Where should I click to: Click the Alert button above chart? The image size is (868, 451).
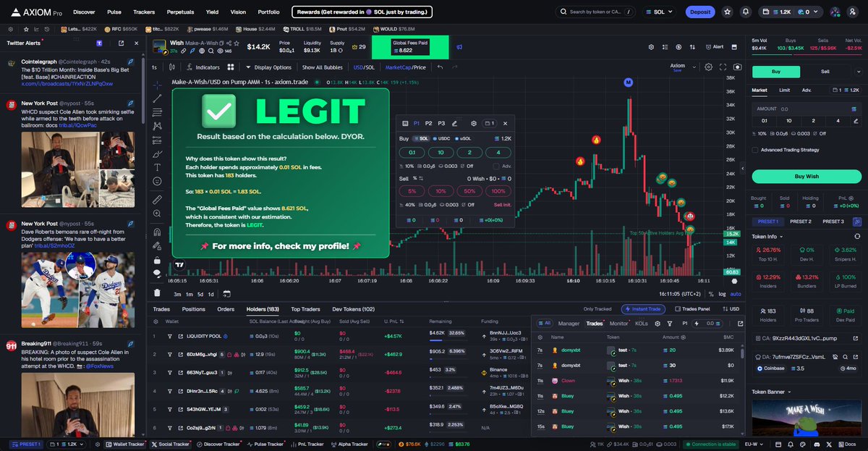point(714,47)
